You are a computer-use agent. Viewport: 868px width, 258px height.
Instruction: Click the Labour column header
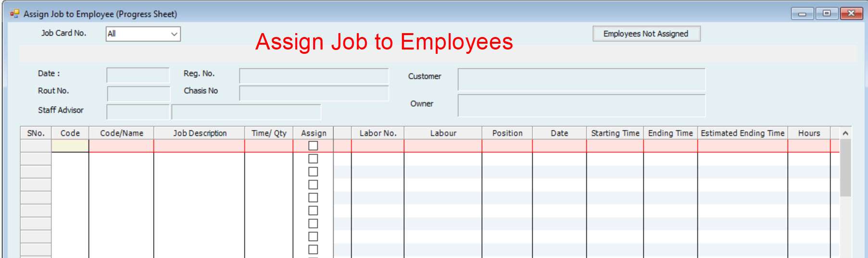443,133
